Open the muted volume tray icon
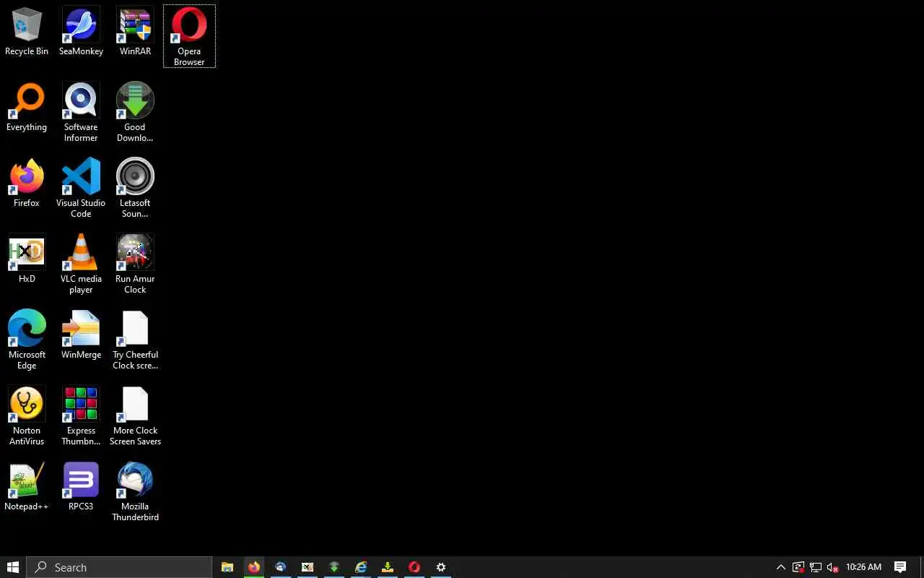This screenshot has height=578, width=924. (x=833, y=567)
